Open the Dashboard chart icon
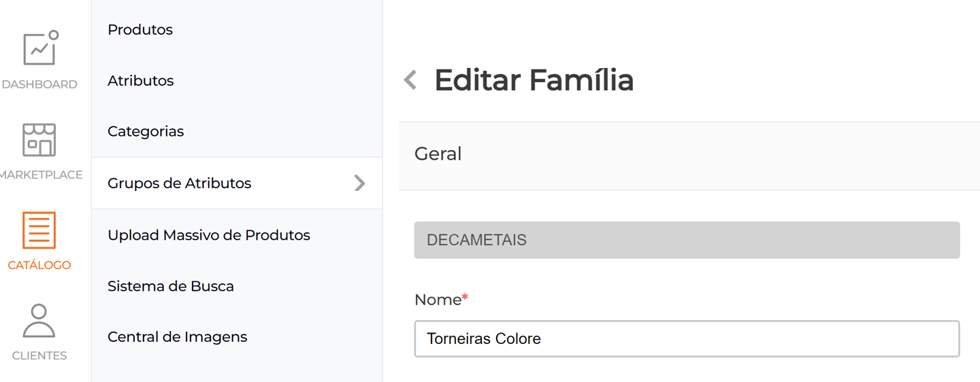The width and height of the screenshot is (980, 382). 39,48
